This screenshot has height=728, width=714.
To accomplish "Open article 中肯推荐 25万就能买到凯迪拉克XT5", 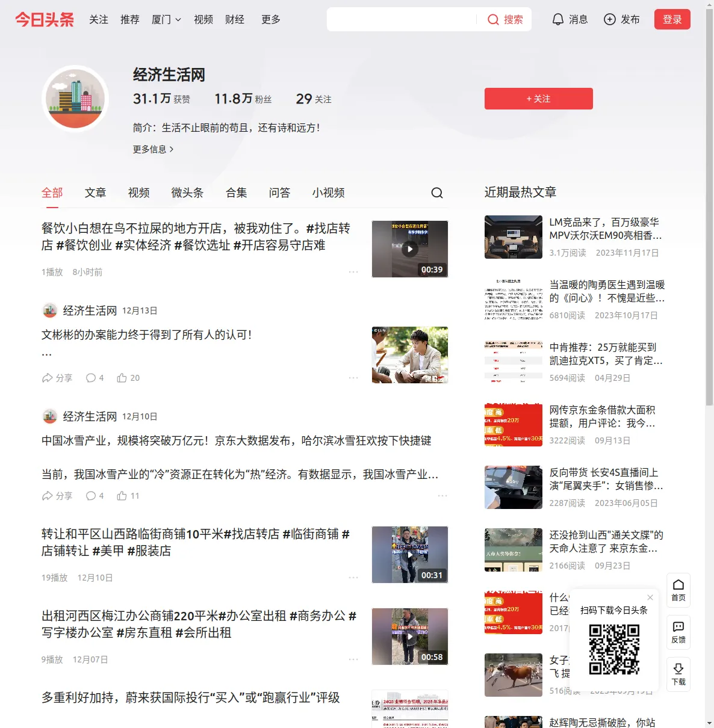I will point(606,354).
